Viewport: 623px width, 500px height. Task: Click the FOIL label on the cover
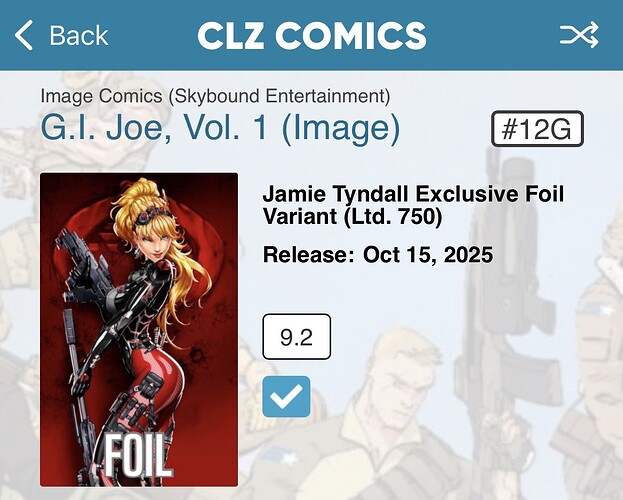coord(134,455)
